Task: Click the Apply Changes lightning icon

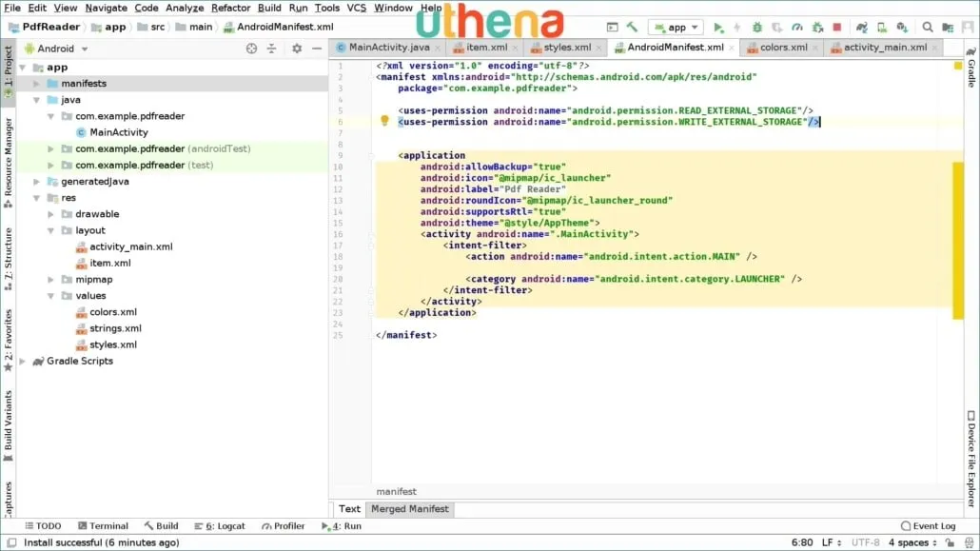Action: click(x=736, y=27)
